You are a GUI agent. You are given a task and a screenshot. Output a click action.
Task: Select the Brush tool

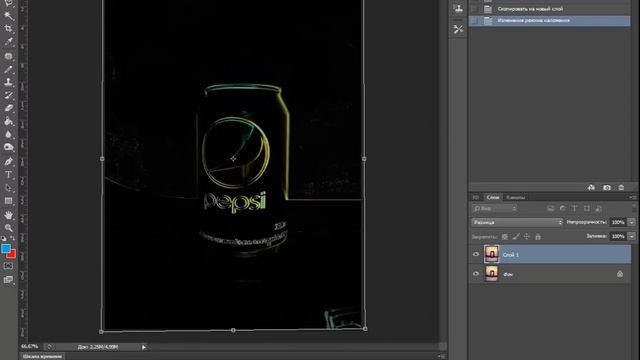pos(8,69)
